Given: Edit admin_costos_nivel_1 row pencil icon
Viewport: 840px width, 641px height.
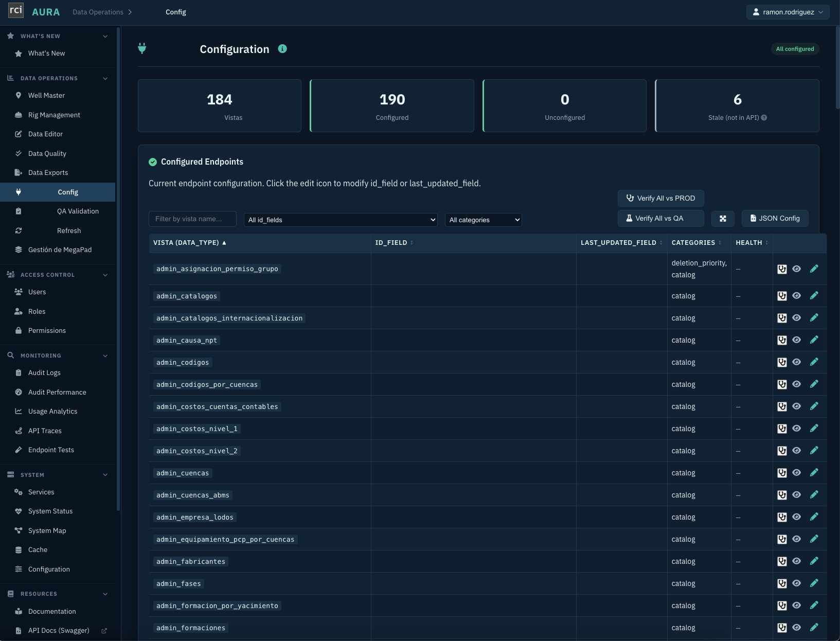Looking at the screenshot, I should click(814, 428).
